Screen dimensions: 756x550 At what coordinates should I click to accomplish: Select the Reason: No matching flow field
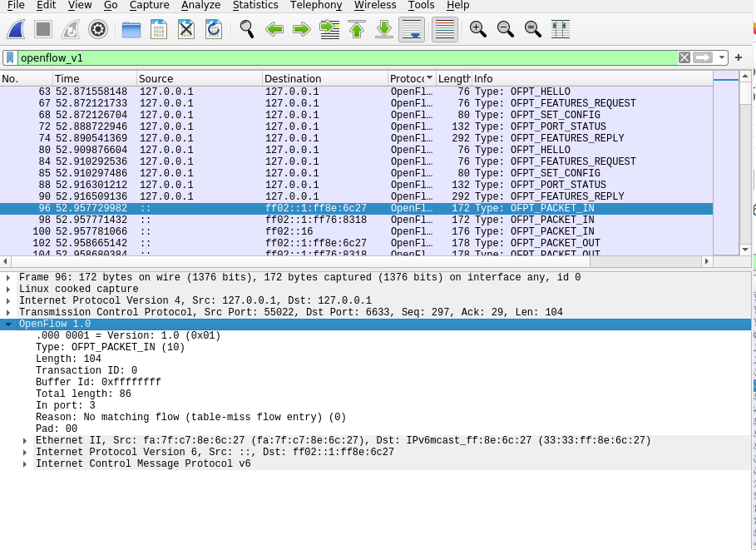click(191, 417)
